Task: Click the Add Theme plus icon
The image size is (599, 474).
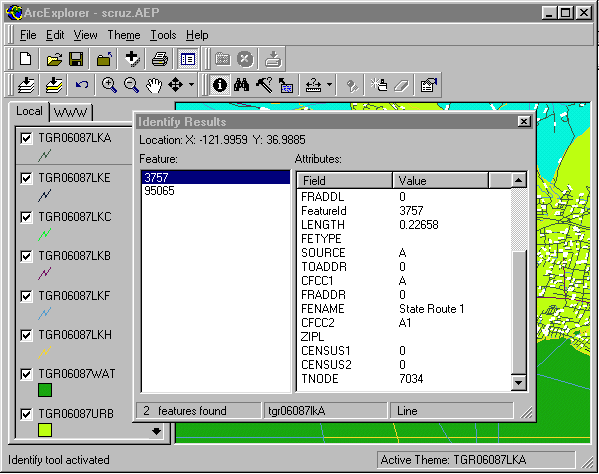Action: click(x=132, y=59)
